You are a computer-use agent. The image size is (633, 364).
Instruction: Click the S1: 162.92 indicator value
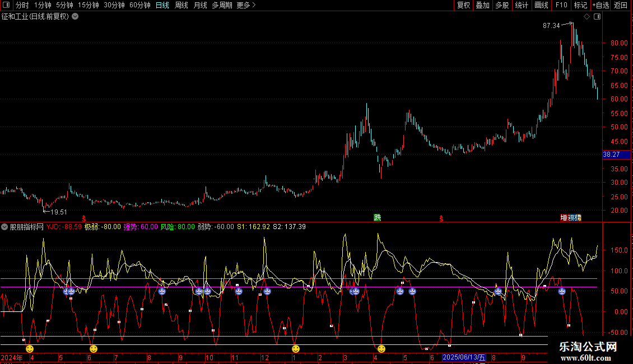253,227
